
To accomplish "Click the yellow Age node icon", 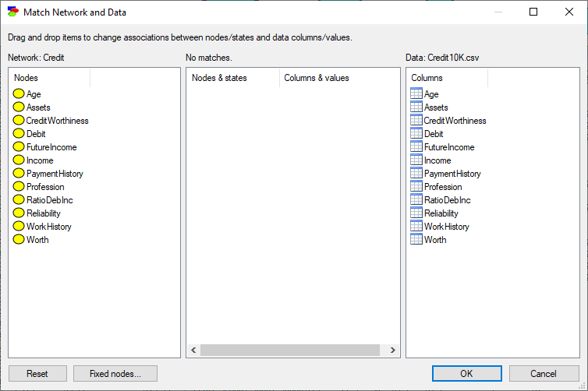I will click(x=19, y=93).
